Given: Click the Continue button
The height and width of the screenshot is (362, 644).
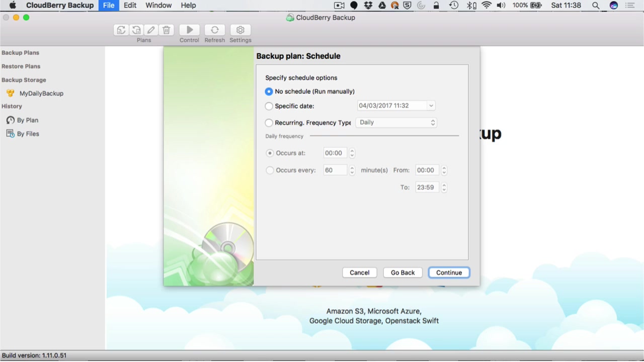Looking at the screenshot, I should click(449, 273).
